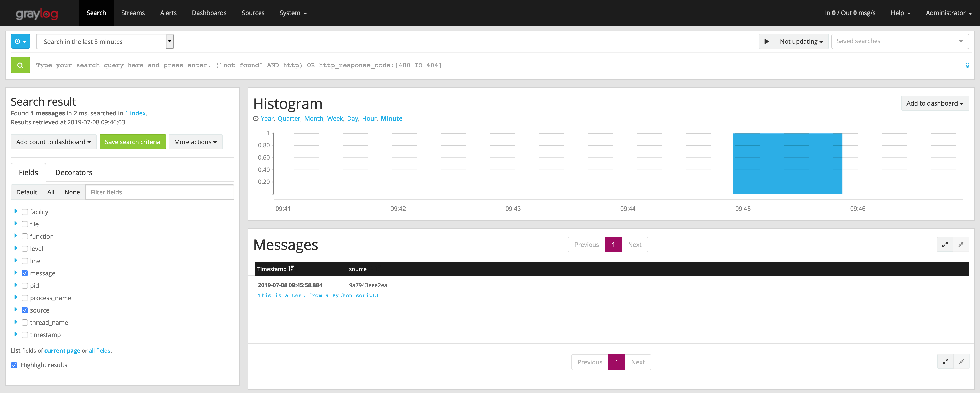This screenshot has height=393, width=980.
Task: Enable the pid field checkbox
Action: coord(25,285)
